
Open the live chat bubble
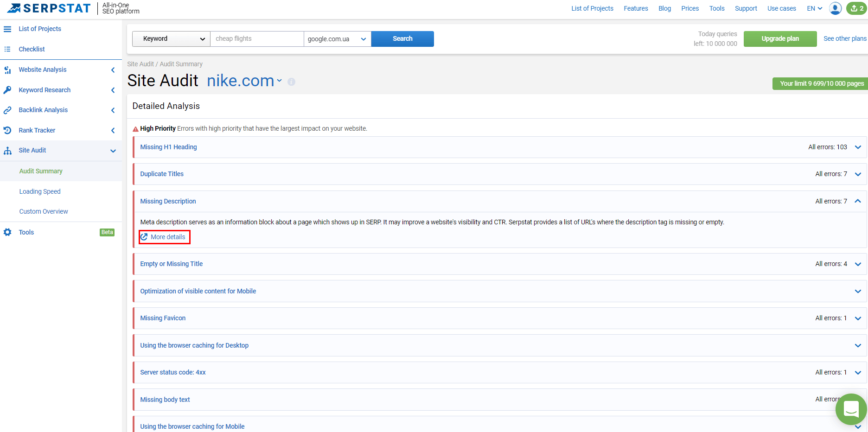point(851,409)
